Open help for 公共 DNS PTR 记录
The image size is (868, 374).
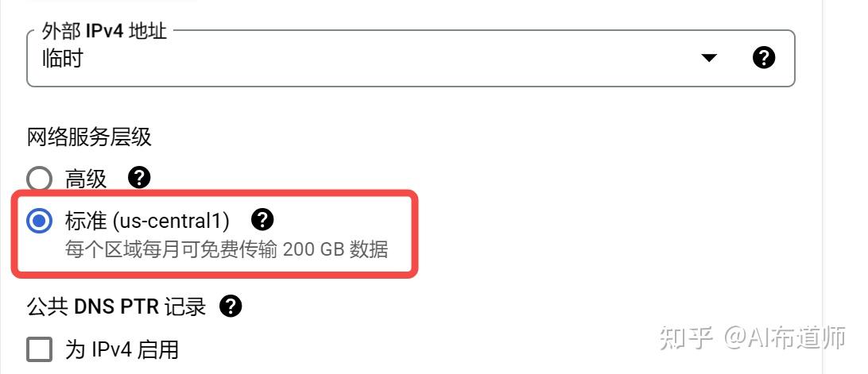click(231, 306)
